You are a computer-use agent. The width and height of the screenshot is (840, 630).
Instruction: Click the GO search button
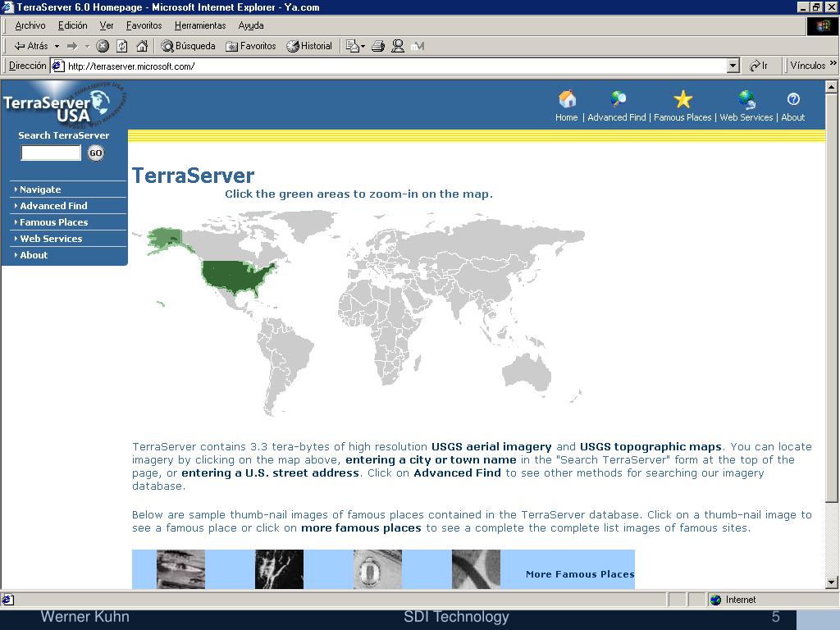(x=96, y=153)
